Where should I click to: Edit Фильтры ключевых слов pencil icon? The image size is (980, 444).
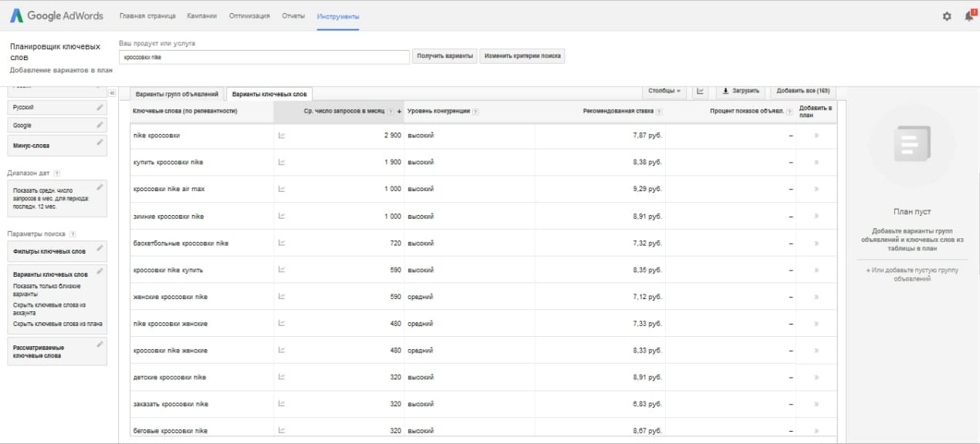coord(100,248)
